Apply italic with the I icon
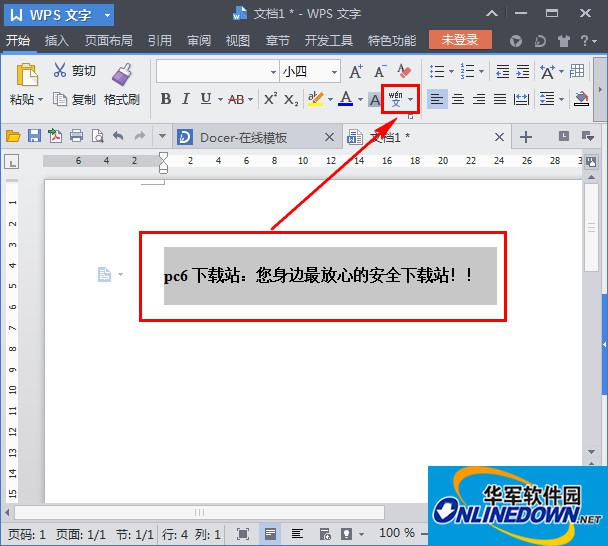608x546 pixels. pos(186,99)
